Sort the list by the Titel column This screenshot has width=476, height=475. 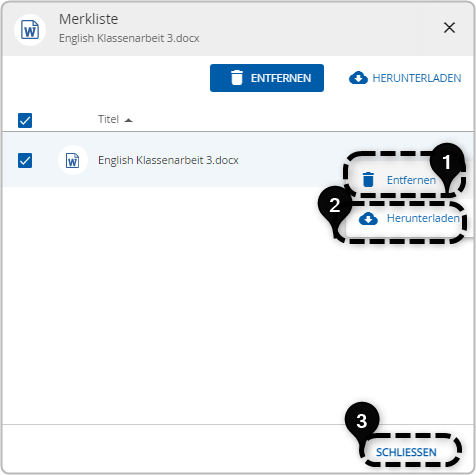(108, 119)
